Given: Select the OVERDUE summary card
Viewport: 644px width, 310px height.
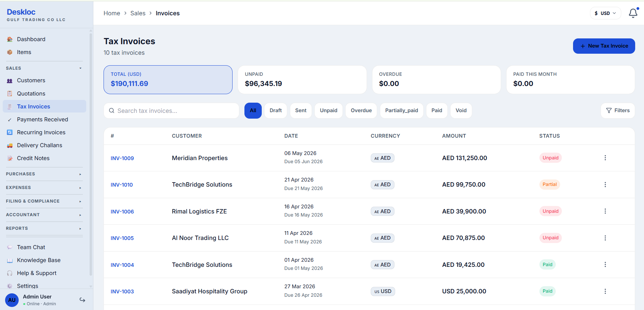Looking at the screenshot, I should pos(437,80).
